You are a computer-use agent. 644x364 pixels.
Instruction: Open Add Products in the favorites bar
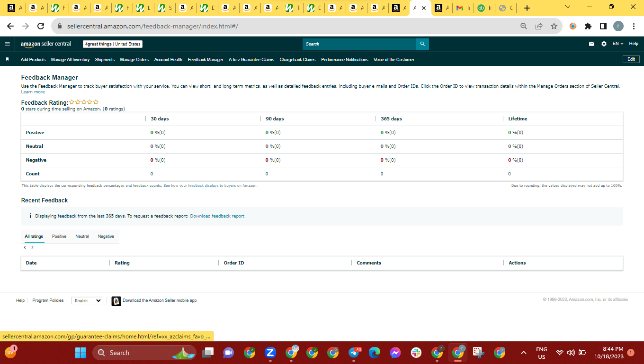point(33,60)
